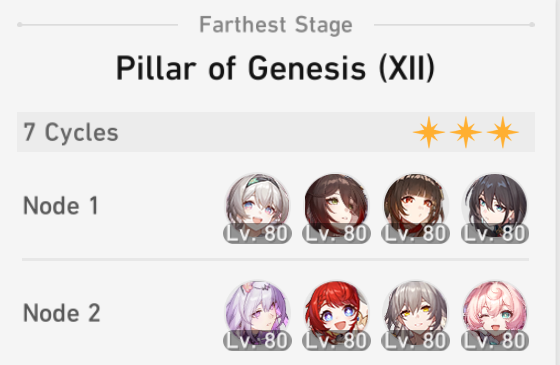This screenshot has width=560, height=365.
Task: Select the black-haired blue-eyed avatar in Node 1
Action: (x=495, y=205)
